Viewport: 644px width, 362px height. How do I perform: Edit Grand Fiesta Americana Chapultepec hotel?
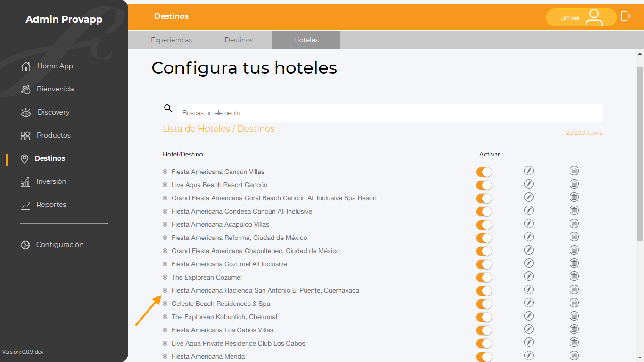529,250
